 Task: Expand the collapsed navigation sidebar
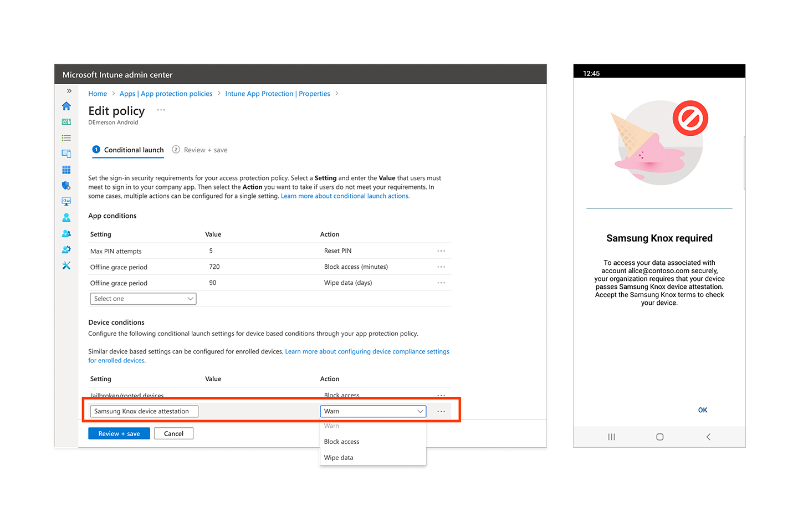click(68, 90)
